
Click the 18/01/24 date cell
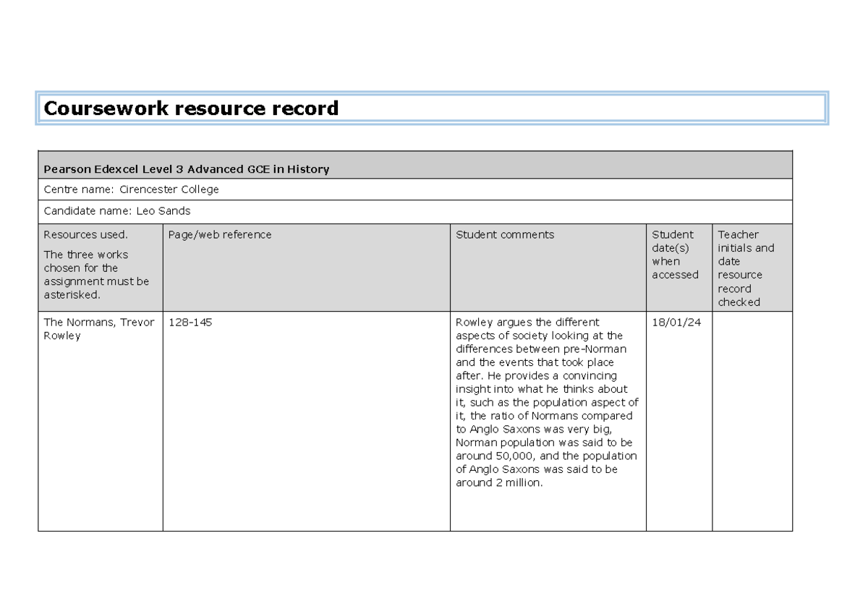tap(676, 323)
